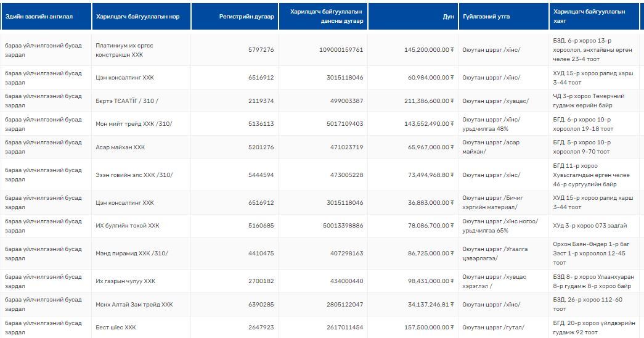Select Мон мийт трейд ХХК /310/
The image size is (644, 338).
[x=134, y=124]
